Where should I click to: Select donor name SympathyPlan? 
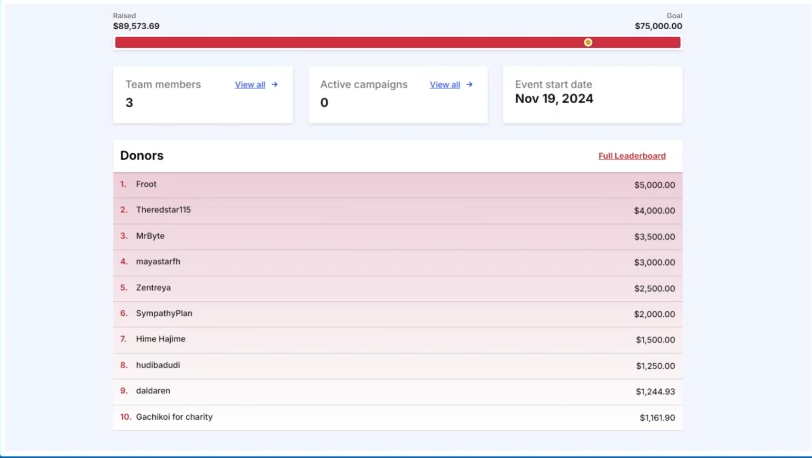click(x=164, y=313)
